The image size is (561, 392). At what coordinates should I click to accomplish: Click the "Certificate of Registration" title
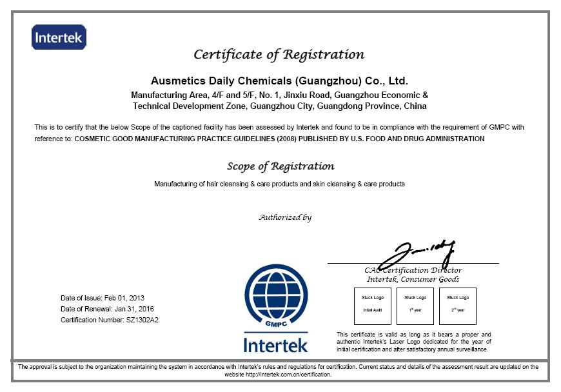click(x=279, y=55)
